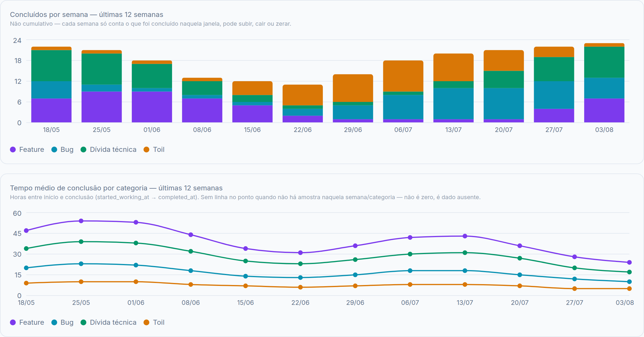Screen dimensions: 644x337
Task: Click Bug line point at 29/06
Action: pos(355,275)
